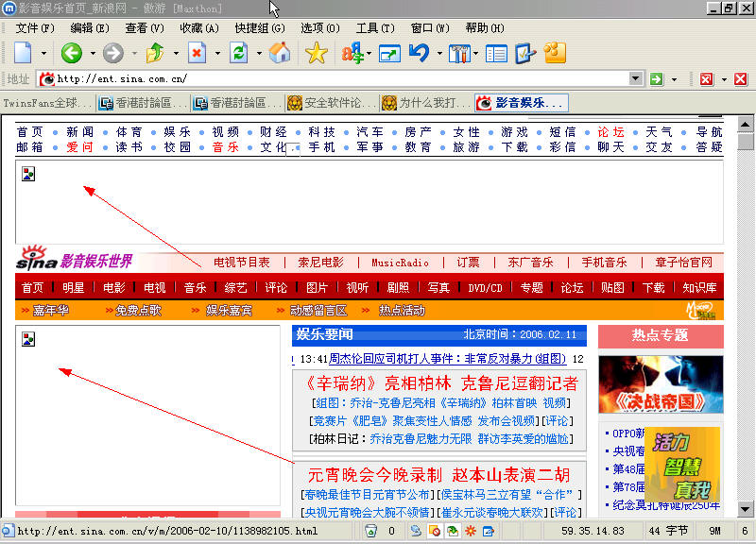
Task: Open dropdown arrow next to New page icon
Action: 43,53
